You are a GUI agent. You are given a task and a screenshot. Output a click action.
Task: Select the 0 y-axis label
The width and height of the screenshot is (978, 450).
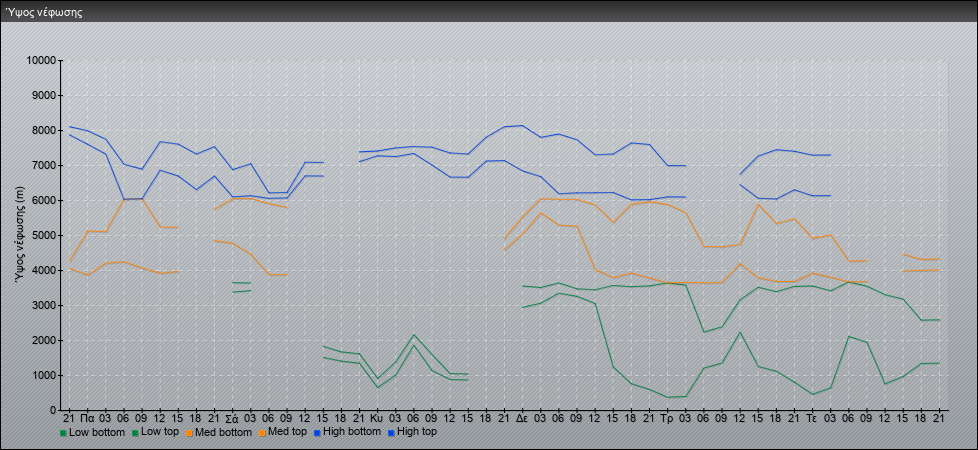click(54, 410)
